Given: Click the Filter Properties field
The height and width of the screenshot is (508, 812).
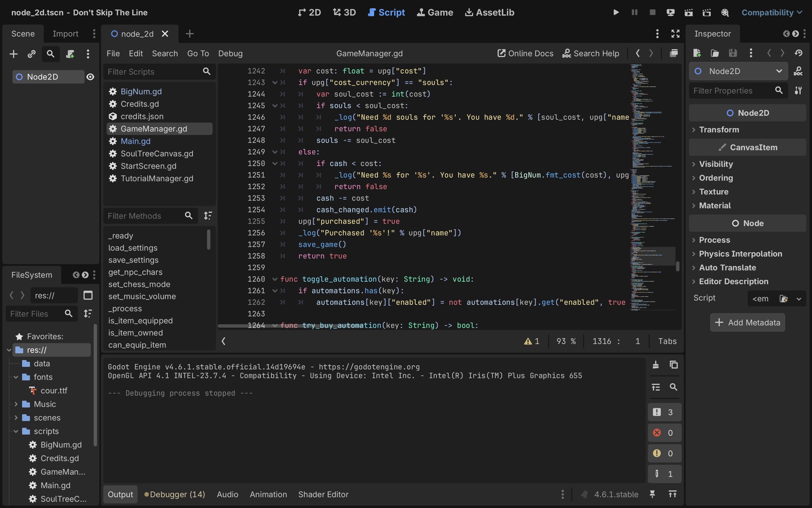Looking at the screenshot, I should point(738,91).
